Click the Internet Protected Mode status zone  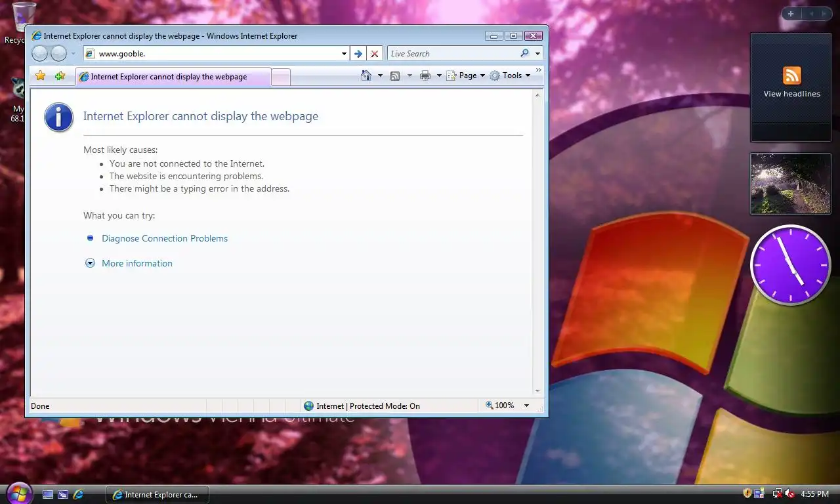pyautogui.click(x=362, y=406)
